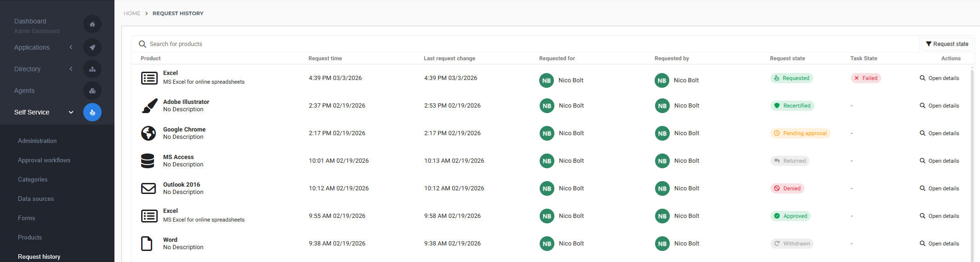Open details for the Word request

point(939,244)
